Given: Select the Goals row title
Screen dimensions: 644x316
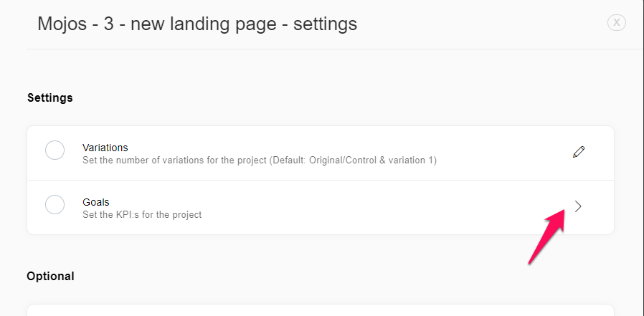Looking at the screenshot, I should click(x=95, y=202).
